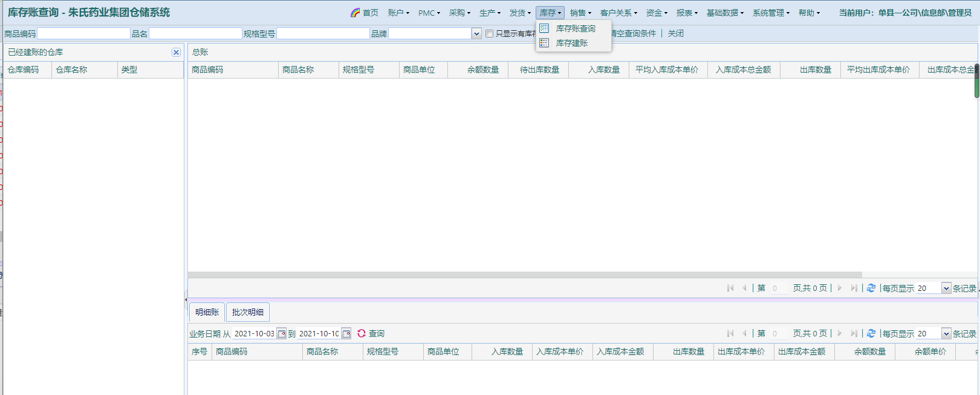
Task: Close the 已经建账的仓库 panel
Action: point(176,53)
